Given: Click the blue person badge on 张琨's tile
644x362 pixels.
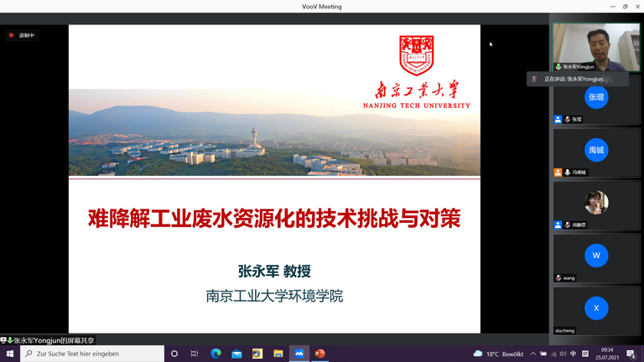Looking at the screenshot, I should click(558, 120).
